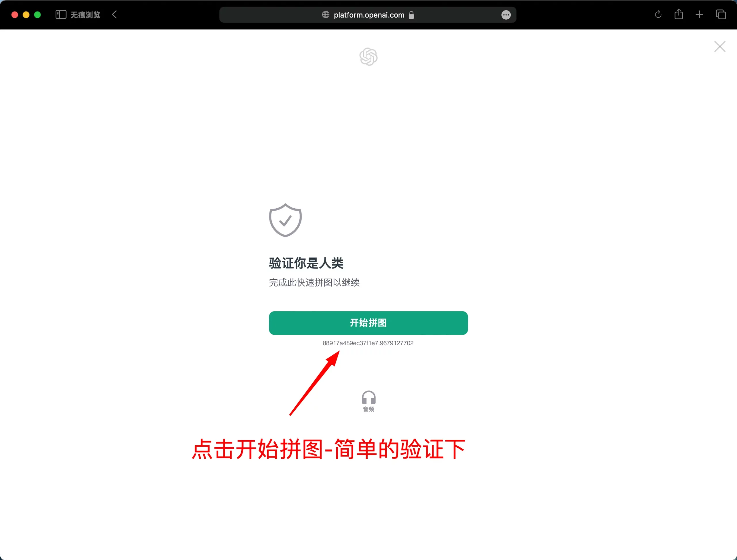The height and width of the screenshot is (560, 737).
Task: Show the tab overview icon
Action: tap(721, 15)
